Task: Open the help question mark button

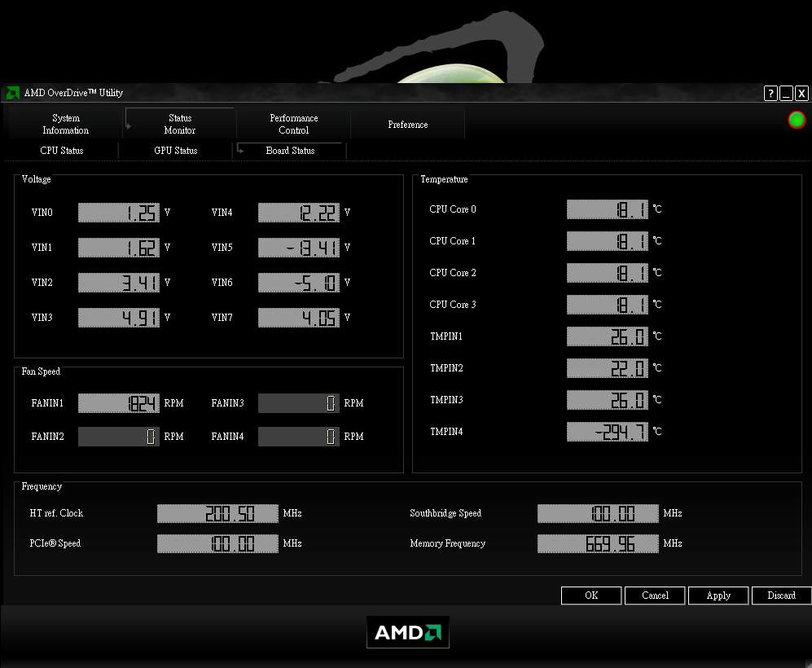Action: pos(770,93)
